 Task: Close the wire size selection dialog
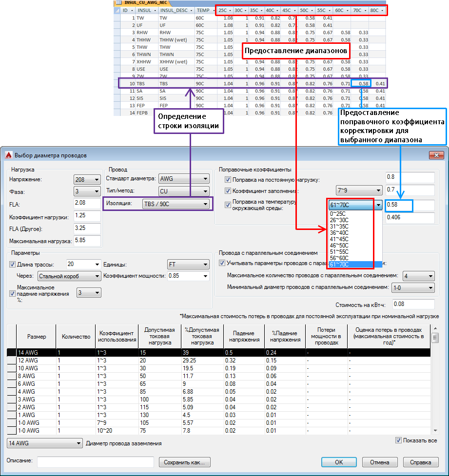(436, 155)
